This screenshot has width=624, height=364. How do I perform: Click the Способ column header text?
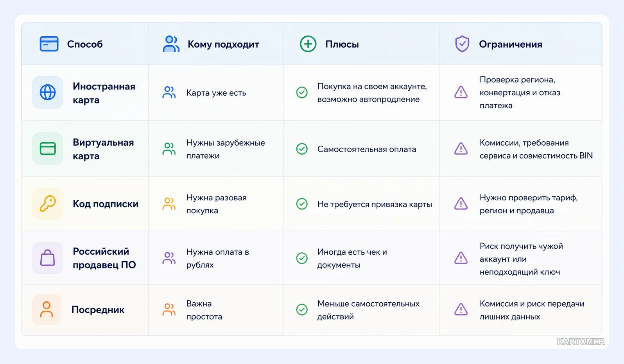pos(85,44)
